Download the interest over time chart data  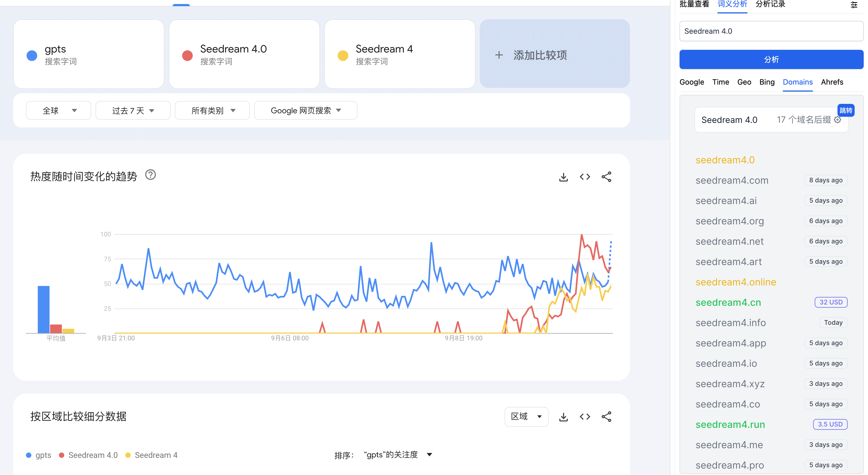click(x=563, y=177)
